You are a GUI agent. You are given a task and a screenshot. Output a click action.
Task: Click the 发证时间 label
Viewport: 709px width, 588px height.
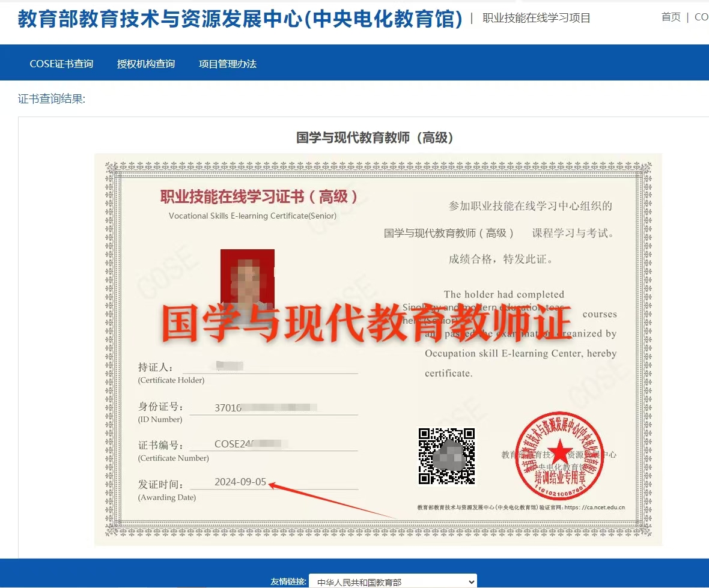pos(160,485)
